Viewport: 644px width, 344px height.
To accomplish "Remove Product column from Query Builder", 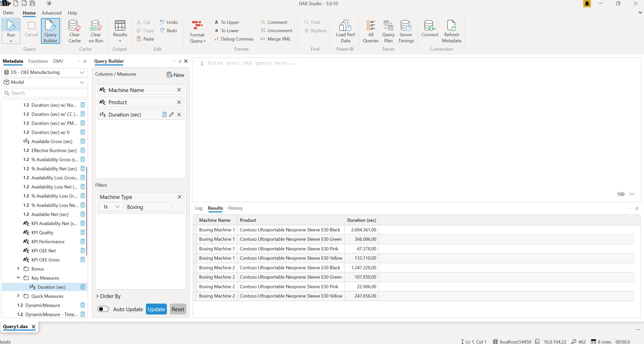I will [179, 102].
